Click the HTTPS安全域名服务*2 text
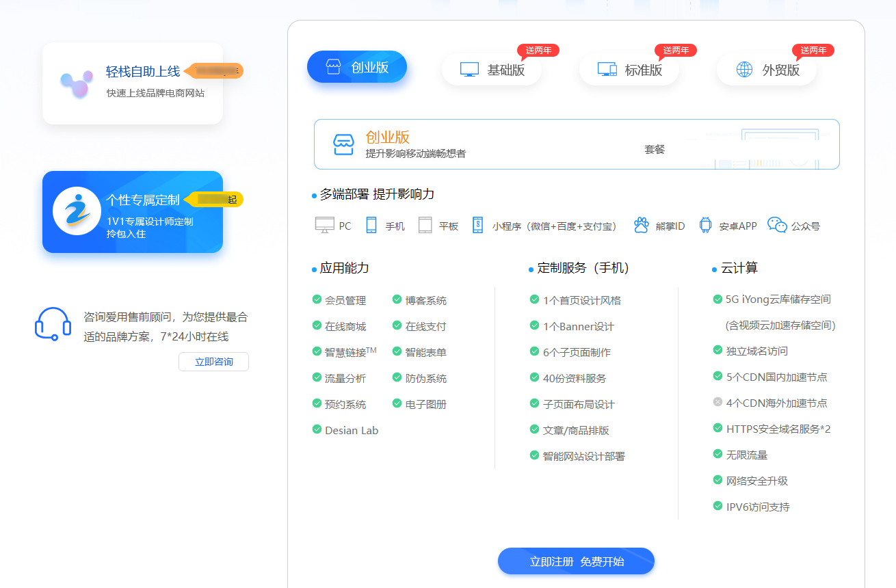Image resolution: width=896 pixels, height=588 pixels. pos(778,429)
